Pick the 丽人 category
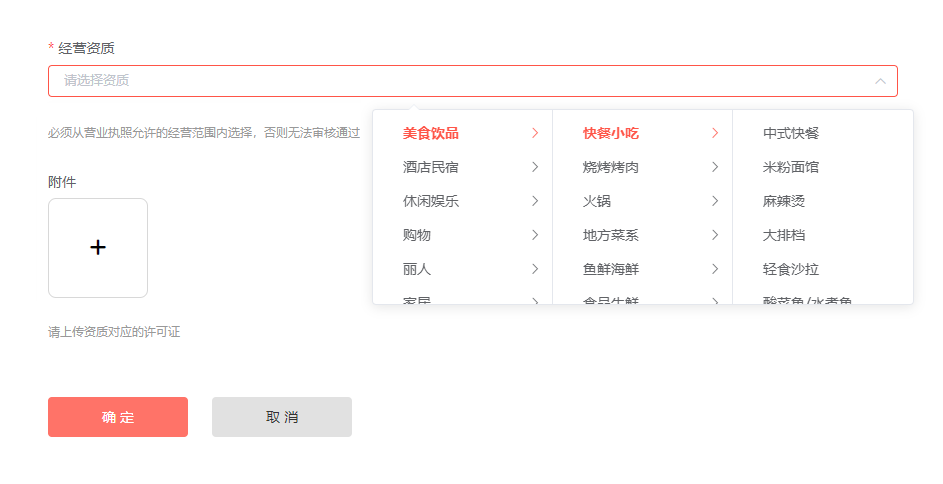943x484 pixels. (417, 269)
